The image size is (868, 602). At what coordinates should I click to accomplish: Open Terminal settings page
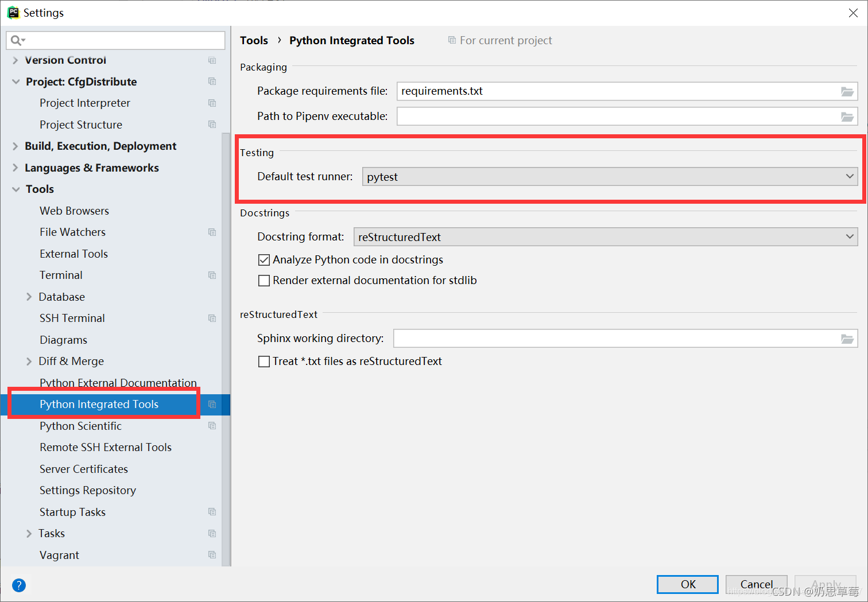coord(61,275)
